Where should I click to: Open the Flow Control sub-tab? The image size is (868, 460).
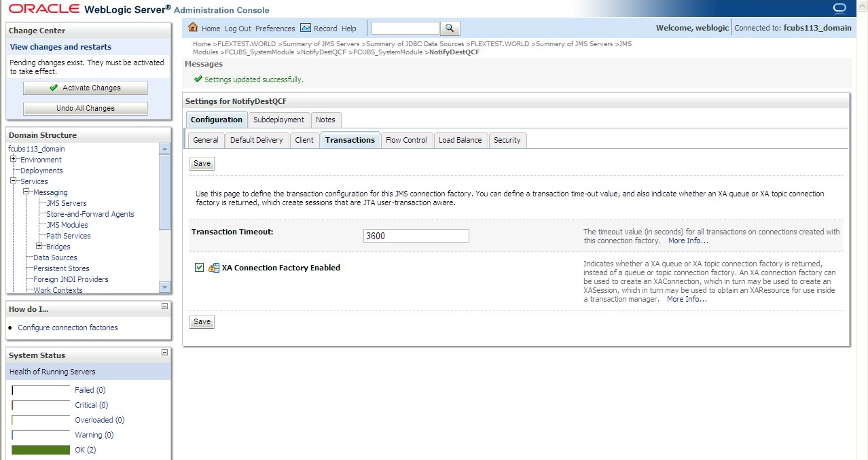(x=406, y=140)
